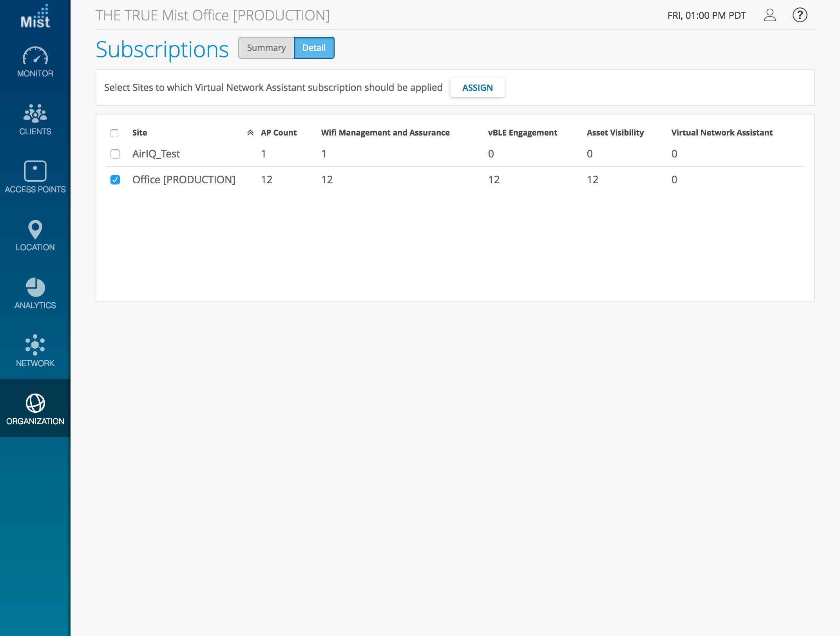Image resolution: width=840 pixels, height=636 pixels.
Task: Open the Analytics pie chart section
Action: (35, 293)
